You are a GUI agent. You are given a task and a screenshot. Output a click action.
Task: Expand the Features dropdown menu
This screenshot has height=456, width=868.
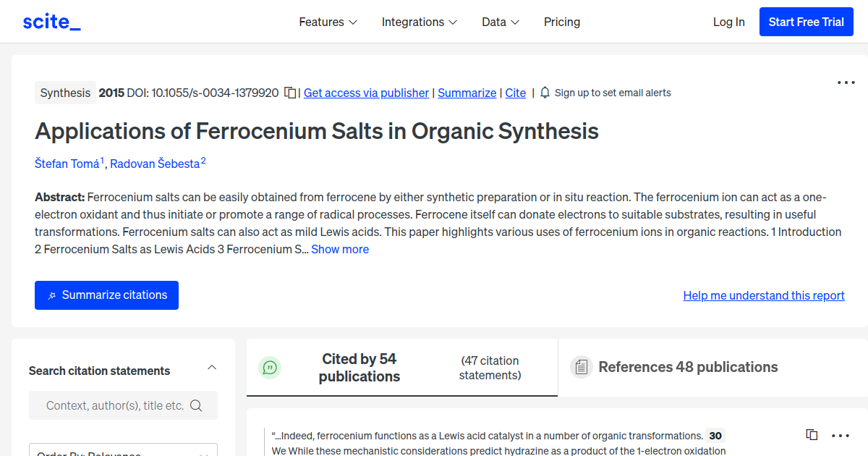point(328,22)
